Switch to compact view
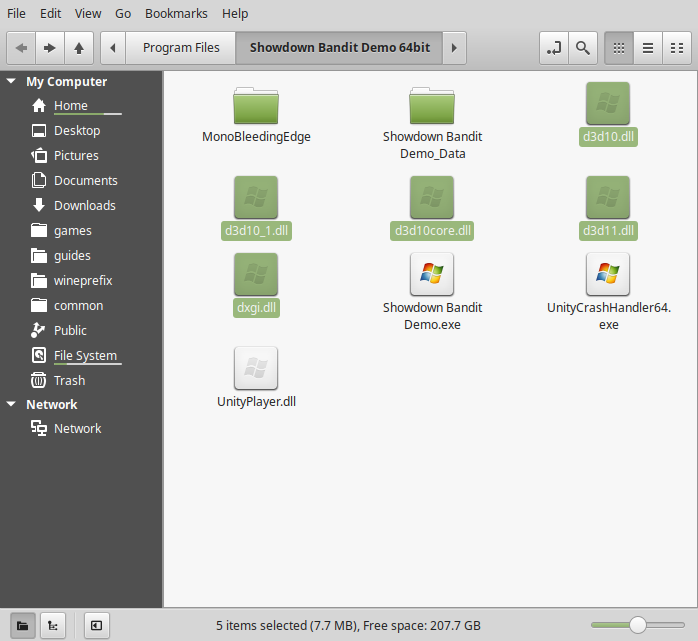The image size is (698, 641). pos(677,48)
